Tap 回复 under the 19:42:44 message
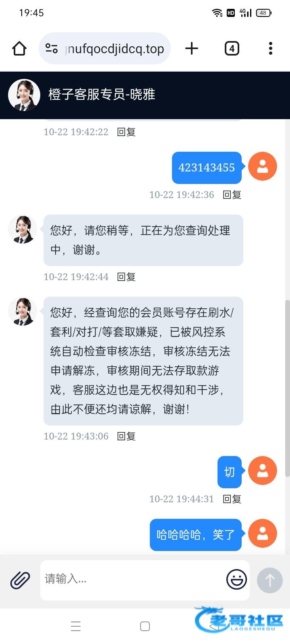 click(x=126, y=277)
